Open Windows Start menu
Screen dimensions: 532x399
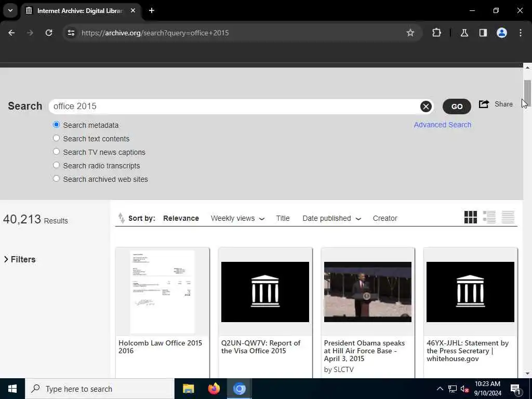[12, 389]
